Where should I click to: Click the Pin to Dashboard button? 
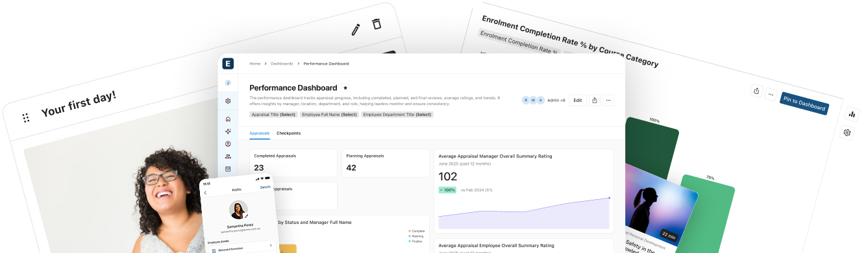(804, 104)
